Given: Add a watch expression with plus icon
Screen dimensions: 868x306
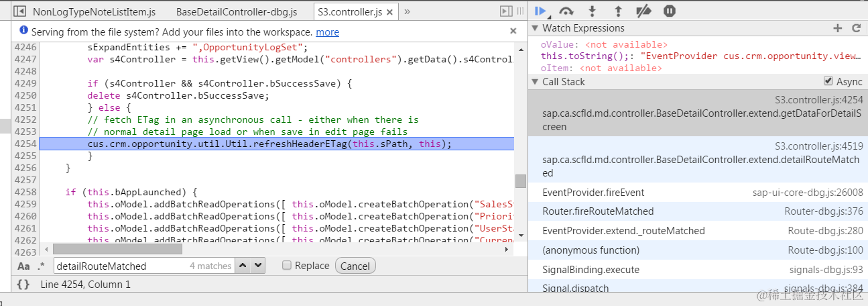Looking at the screenshot, I should pyautogui.click(x=837, y=28).
